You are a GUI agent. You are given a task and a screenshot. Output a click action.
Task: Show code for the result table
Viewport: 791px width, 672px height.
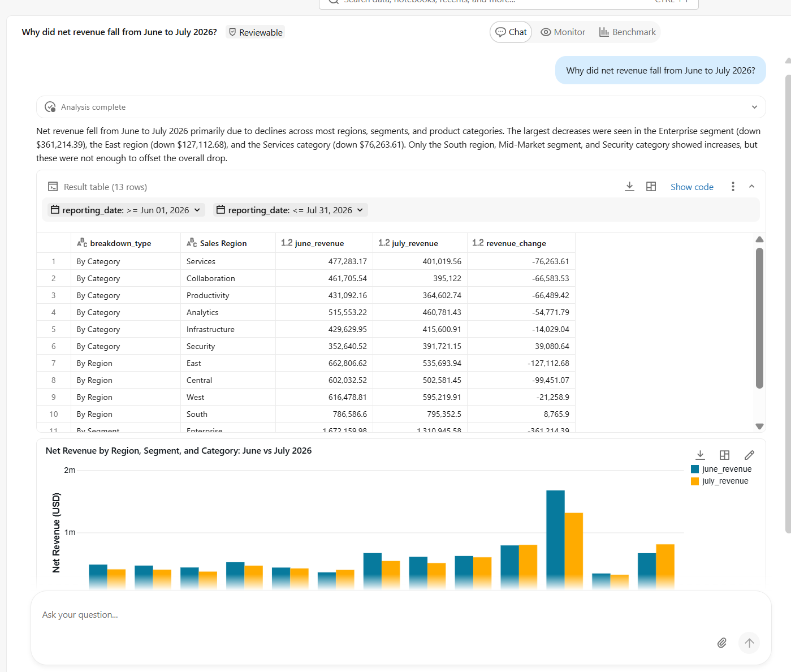692,187
